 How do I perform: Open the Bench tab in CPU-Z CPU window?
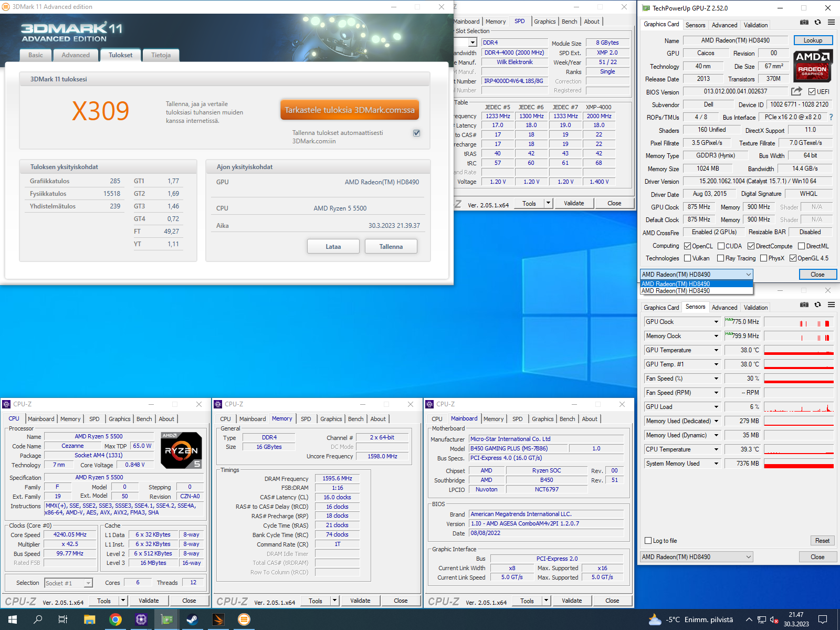pyautogui.click(x=144, y=419)
